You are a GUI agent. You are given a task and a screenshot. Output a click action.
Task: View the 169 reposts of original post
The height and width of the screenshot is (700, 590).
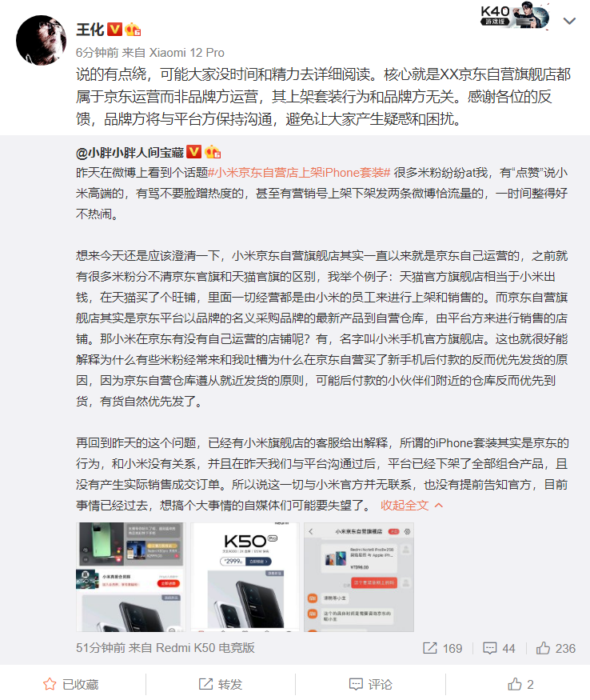tap(442, 648)
